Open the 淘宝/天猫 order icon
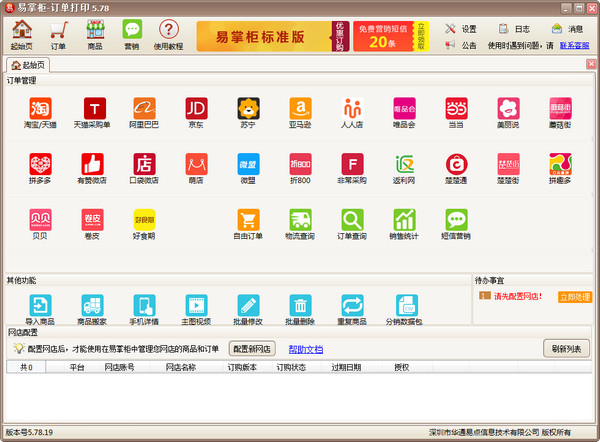 point(40,108)
